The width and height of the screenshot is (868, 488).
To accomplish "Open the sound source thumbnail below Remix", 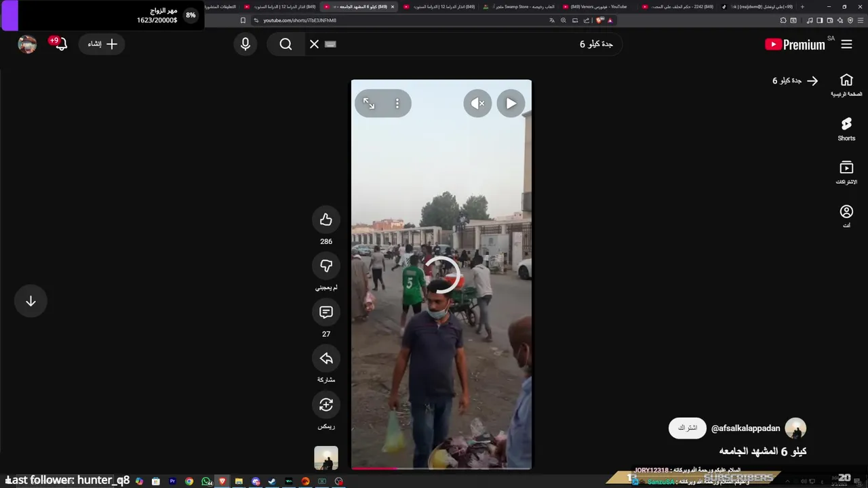I will [x=326, y=458].
